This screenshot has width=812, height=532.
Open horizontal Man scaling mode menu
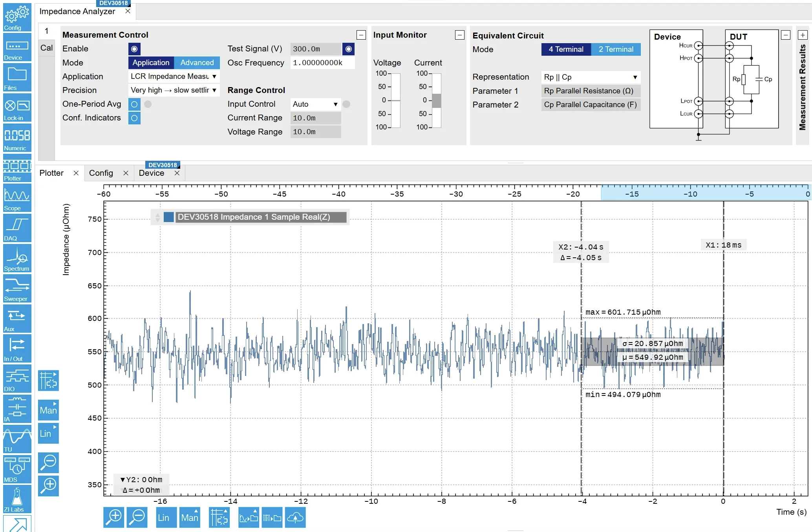click(x=190, y=517)
